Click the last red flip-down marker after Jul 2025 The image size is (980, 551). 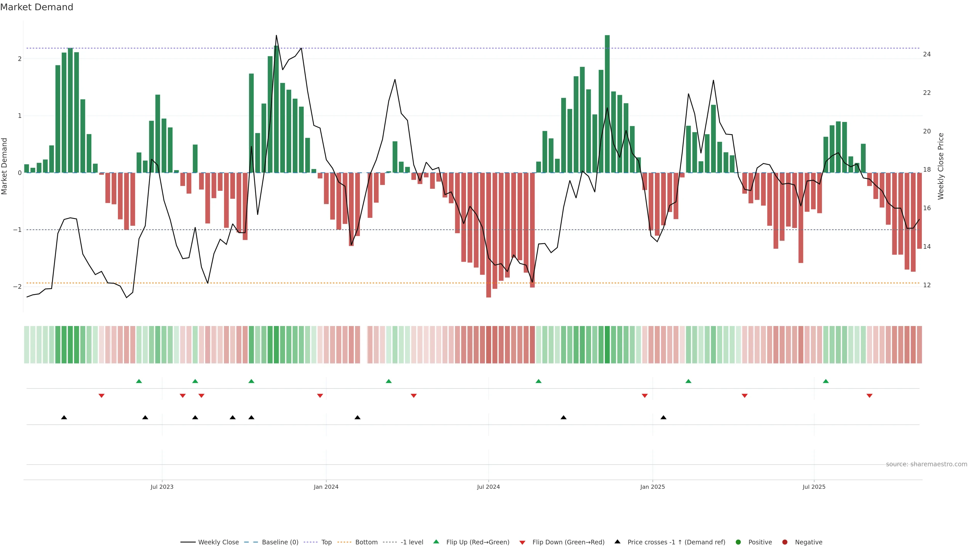[869, 396]
